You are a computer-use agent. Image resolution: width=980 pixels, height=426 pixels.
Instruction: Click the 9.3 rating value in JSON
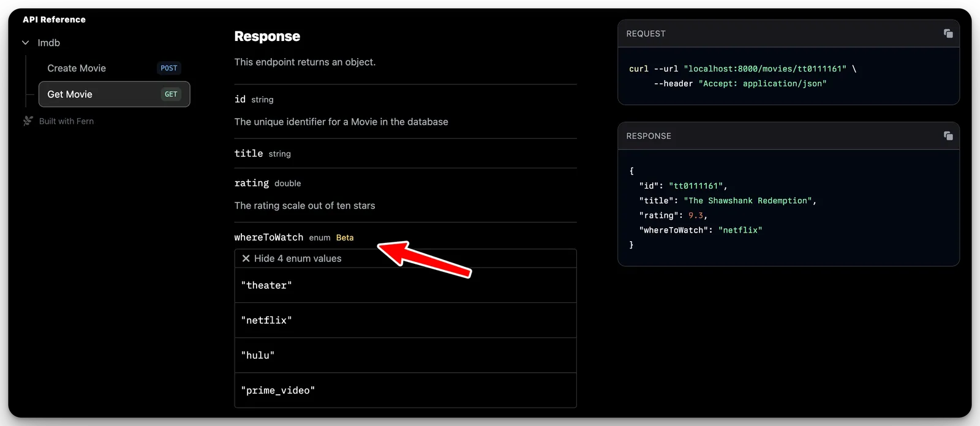[x=696, y=215]
